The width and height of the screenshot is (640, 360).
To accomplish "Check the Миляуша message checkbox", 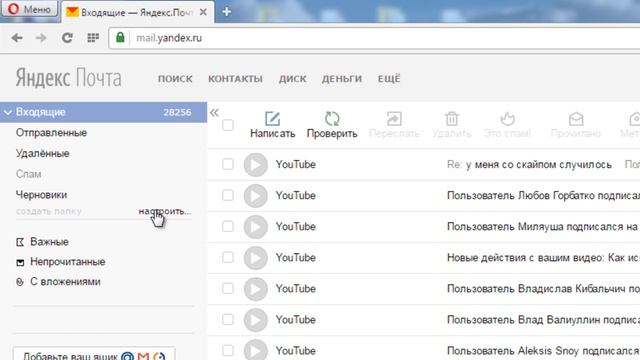I will [228, 226].
